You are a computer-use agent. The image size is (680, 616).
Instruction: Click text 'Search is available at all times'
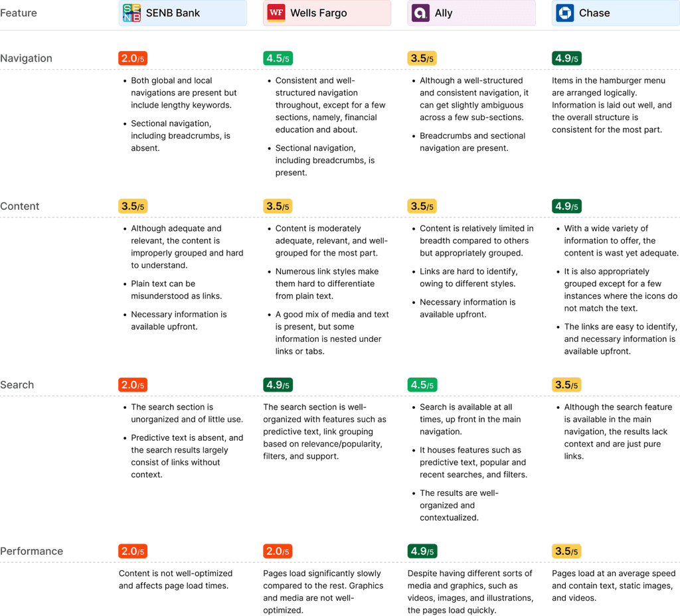[x=470, y=420]
